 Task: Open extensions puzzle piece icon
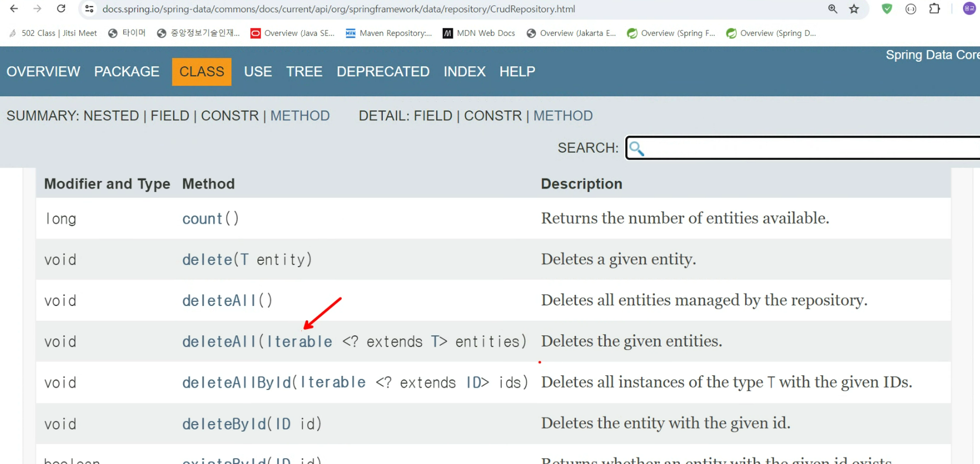(935, 9)
